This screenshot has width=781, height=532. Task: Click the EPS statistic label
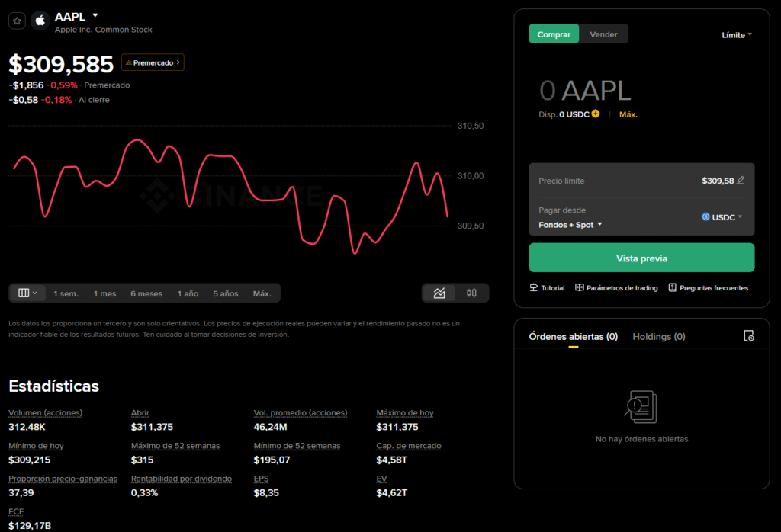click(x=261, y=478)
